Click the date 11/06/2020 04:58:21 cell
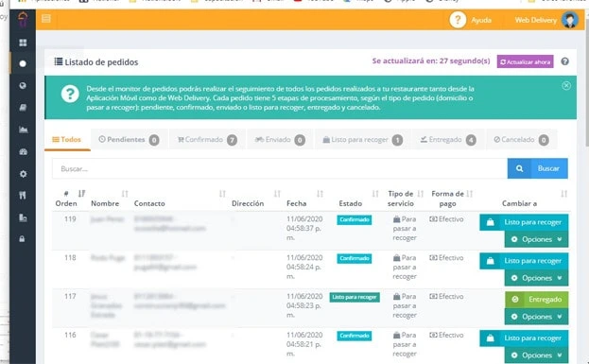 304,344
